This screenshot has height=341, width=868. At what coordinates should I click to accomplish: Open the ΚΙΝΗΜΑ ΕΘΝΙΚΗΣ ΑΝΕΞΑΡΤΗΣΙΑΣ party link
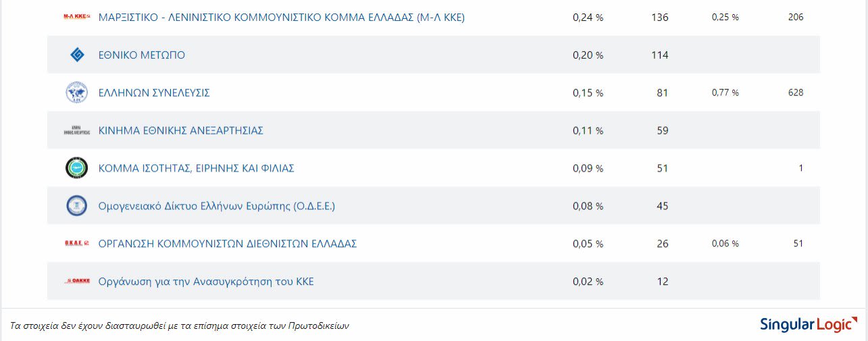point(180,130)
